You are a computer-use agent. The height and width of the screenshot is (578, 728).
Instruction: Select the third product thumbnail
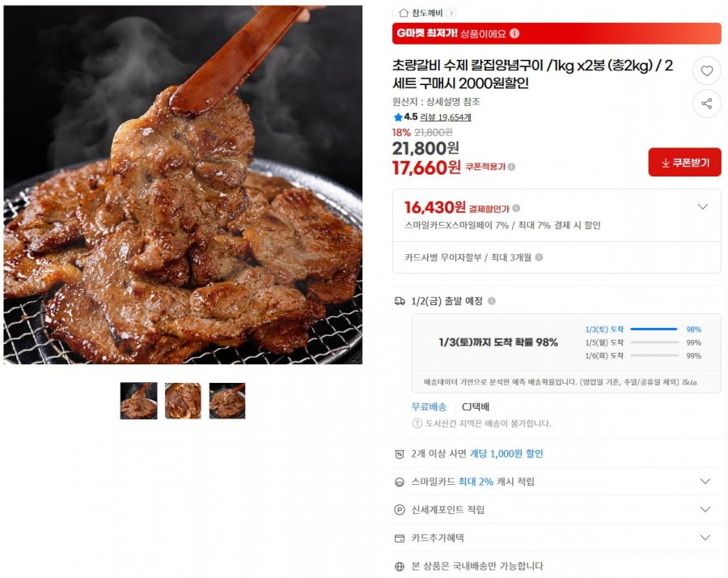[227, 401]
